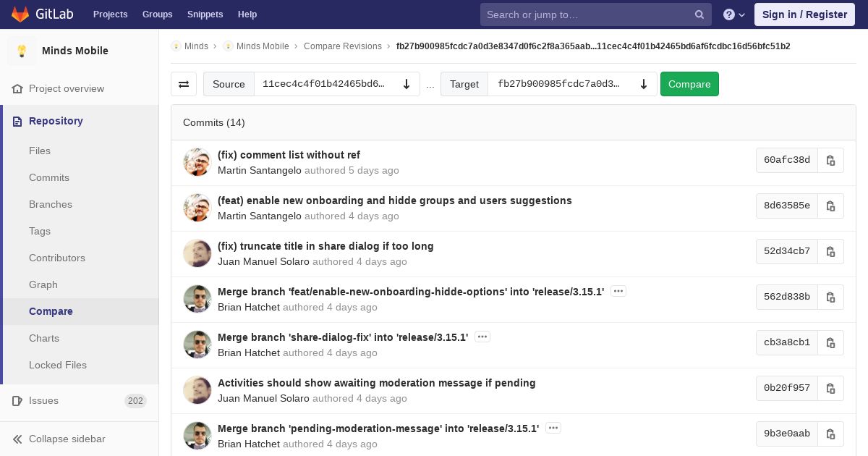Viewport: 868px width, 456px height.
Task: Copy commit SHA 52d34cb7 to clipboard
Action: click(x=830, y=251)
